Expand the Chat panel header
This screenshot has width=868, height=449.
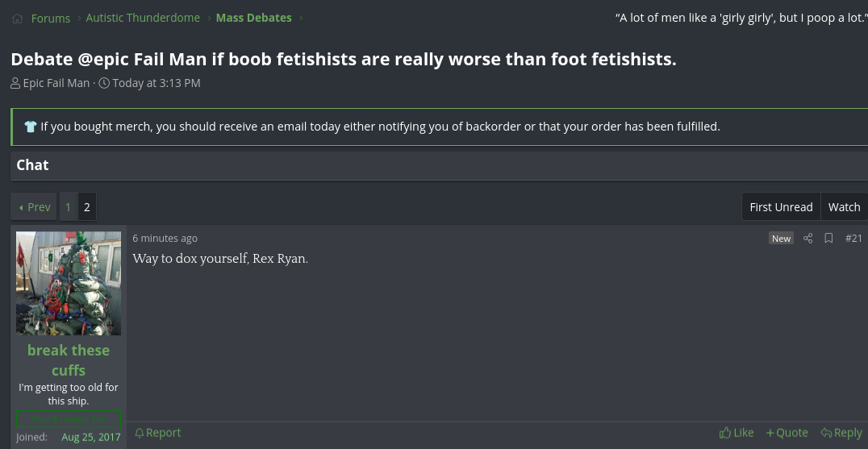(439, 165)
